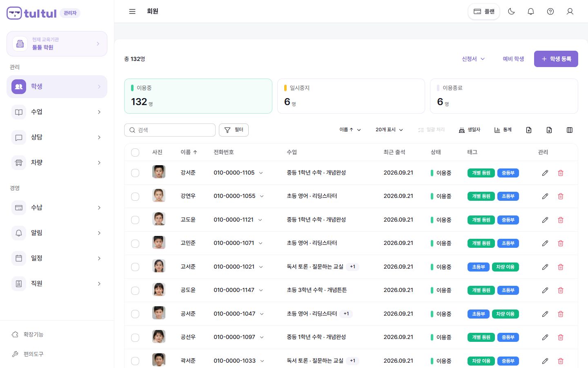Open the help question mark icon
Viewport: 588px width, 368px height.
[550, 11]
